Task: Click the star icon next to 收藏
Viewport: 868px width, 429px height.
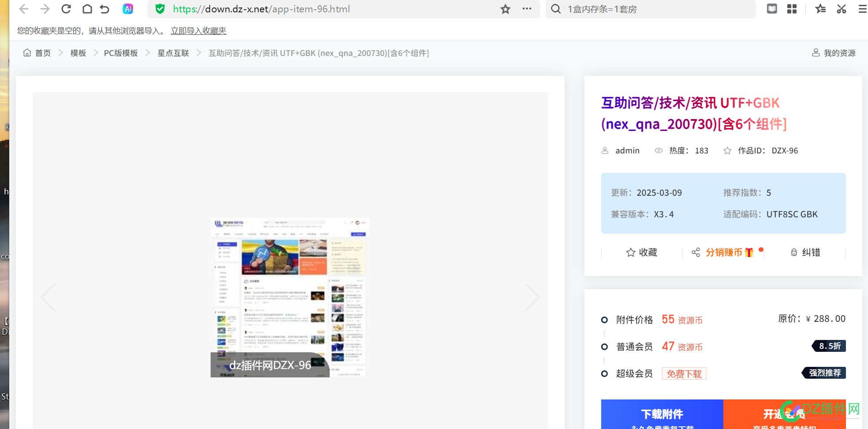Action: 631,252
